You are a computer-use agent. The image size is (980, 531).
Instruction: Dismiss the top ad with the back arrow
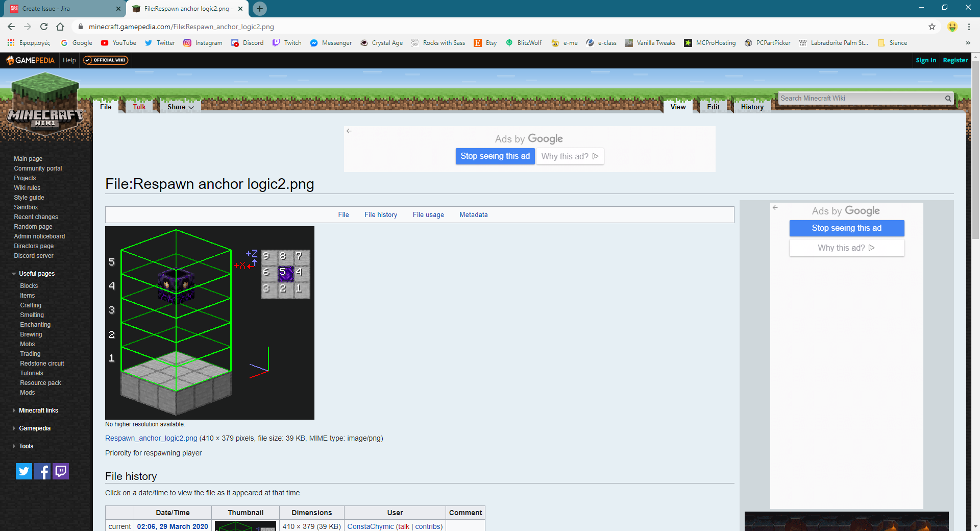[x=349, y=131]
